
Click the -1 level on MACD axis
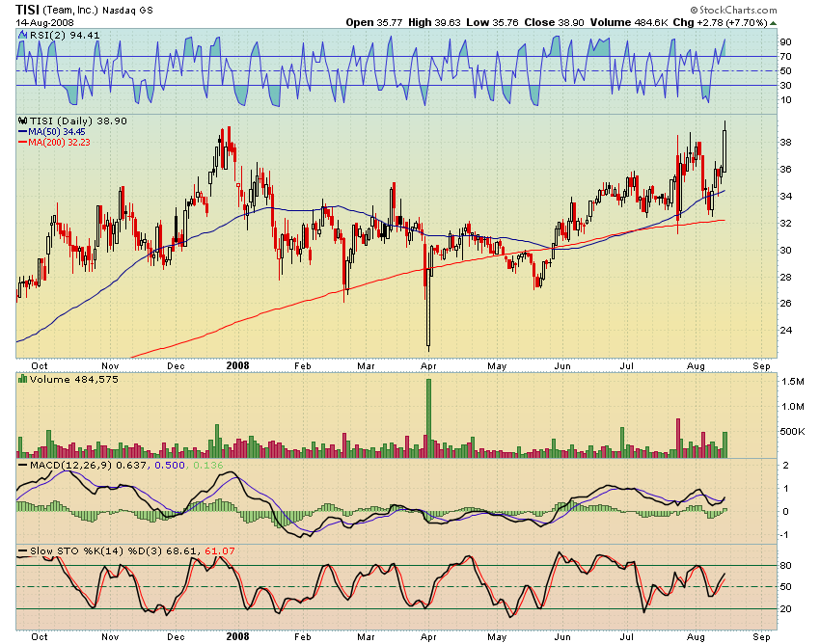[785, 535]
